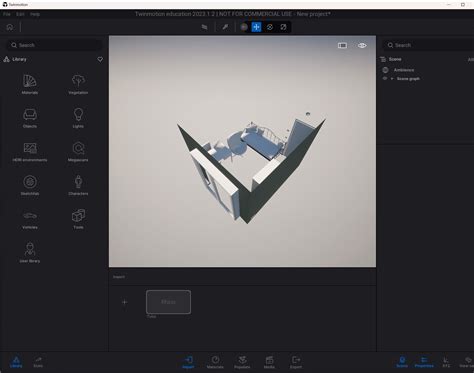Switch to the Export tab
The height and width of the screenshot is (373, 474).
pos(296,362)
